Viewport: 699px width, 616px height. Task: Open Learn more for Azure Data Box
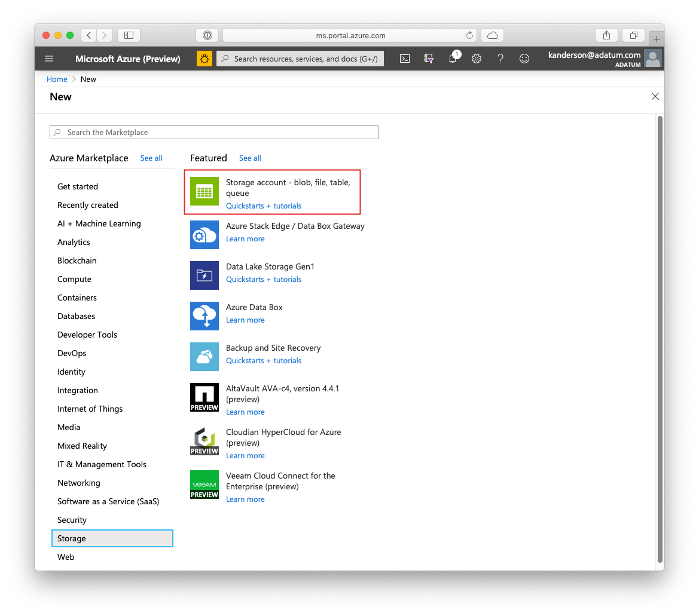click(245, 320)
